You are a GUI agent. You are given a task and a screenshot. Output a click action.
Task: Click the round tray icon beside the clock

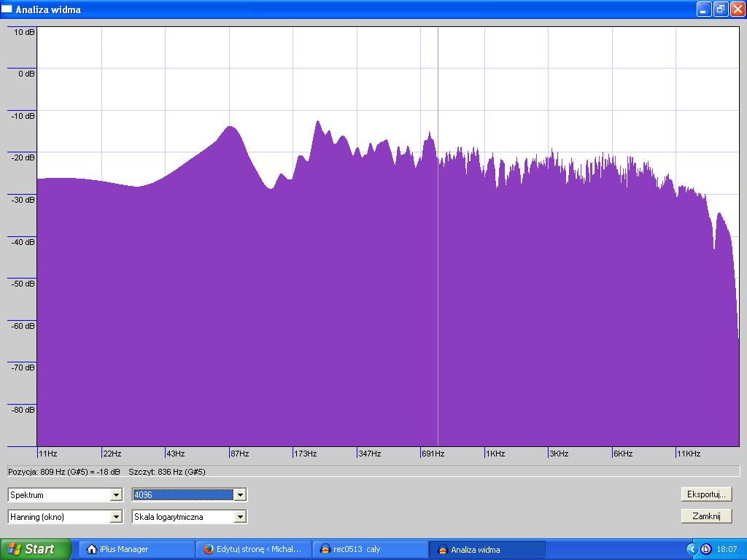tap(705, 549)
